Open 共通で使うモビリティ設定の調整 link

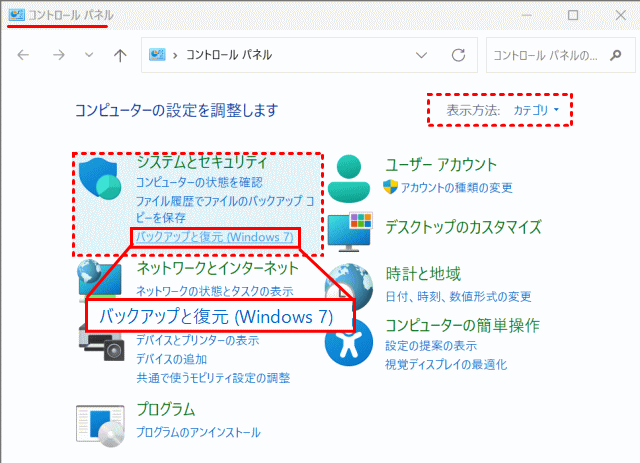click(213, 378)
